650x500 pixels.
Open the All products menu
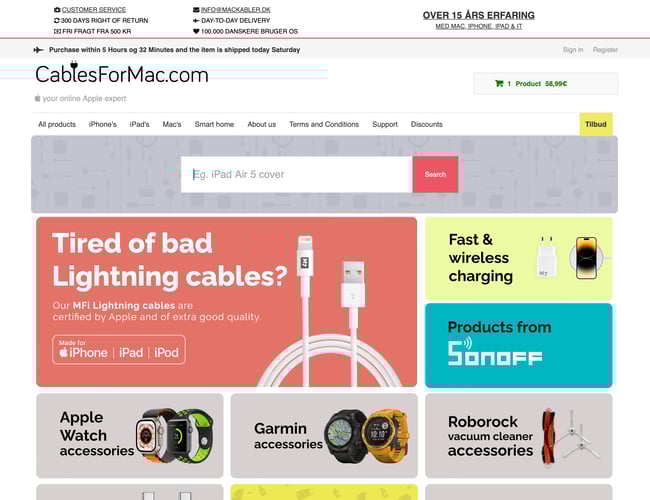tap(57, 124)
